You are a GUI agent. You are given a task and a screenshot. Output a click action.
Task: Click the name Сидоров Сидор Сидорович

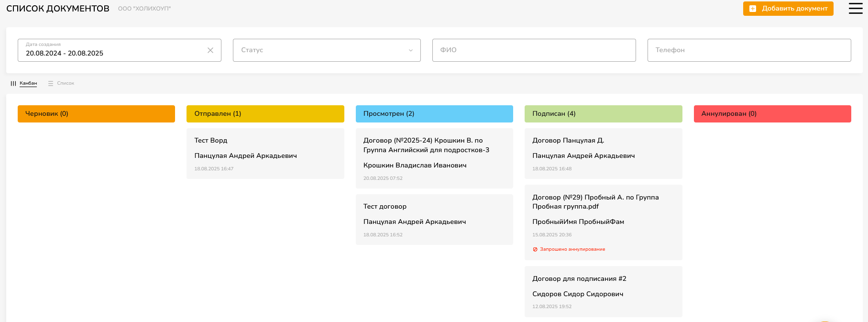click(x=578, y=294)
